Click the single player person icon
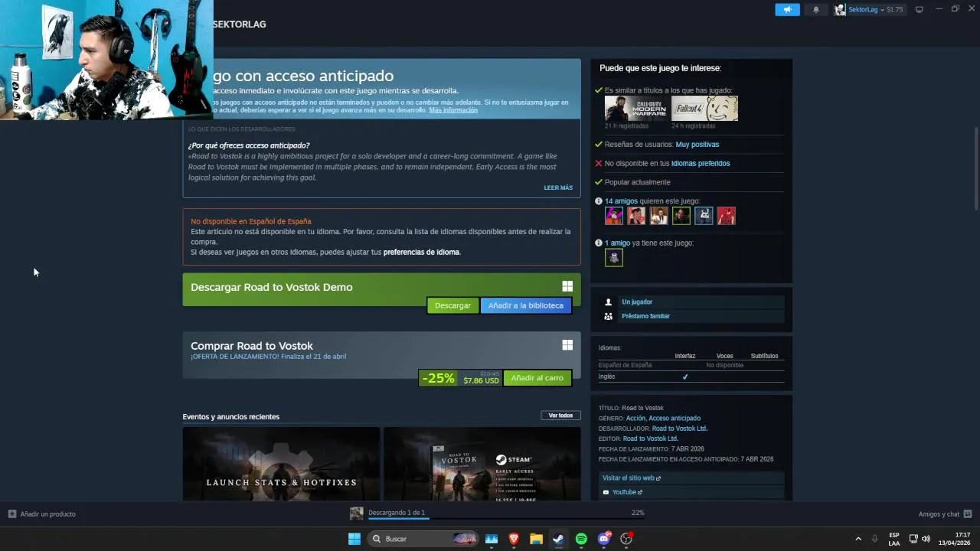Image resolution: width=980 pixels, height=551 pixels. click(x=609, y=302)
